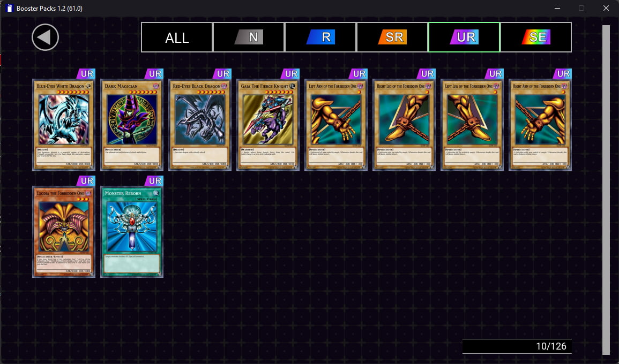
Task: Select the ALL rarity filter tab
Action: (x=177, y=37)
